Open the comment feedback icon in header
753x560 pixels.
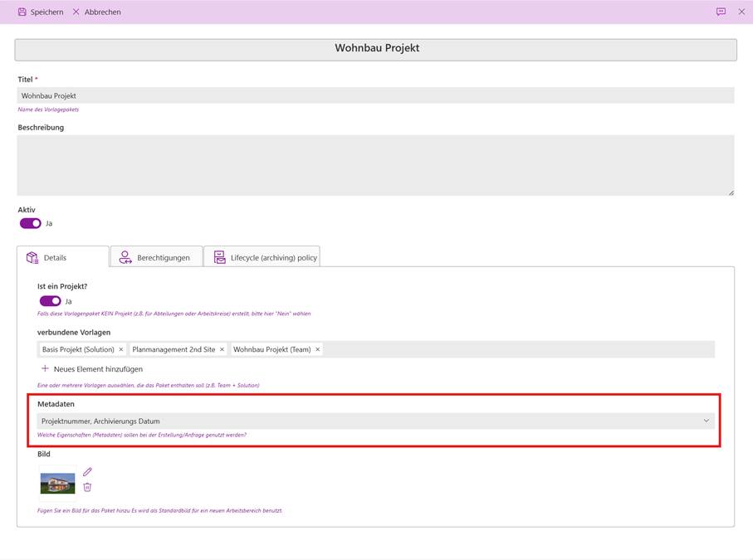[x=721, y=12]
